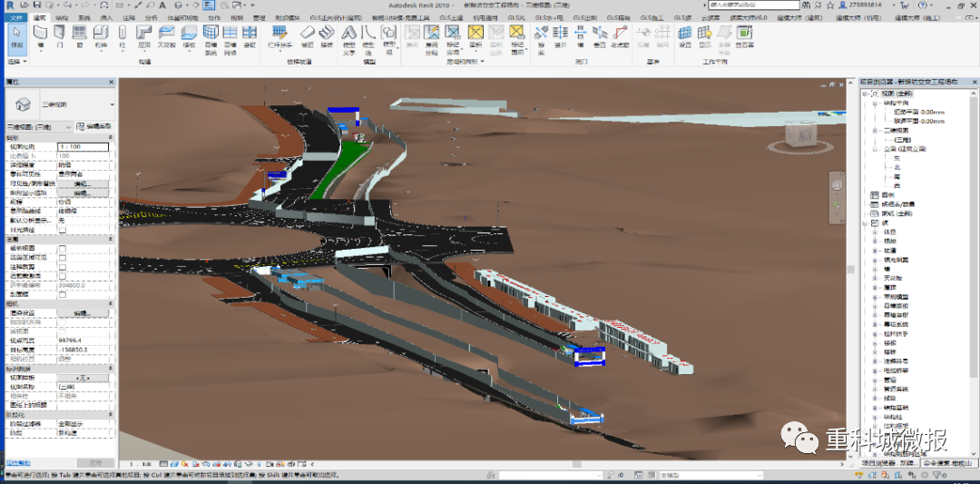Select the Curtain System (幕墙系统) tool
Viewport: 980px width, 484px height.
point(211,40)
